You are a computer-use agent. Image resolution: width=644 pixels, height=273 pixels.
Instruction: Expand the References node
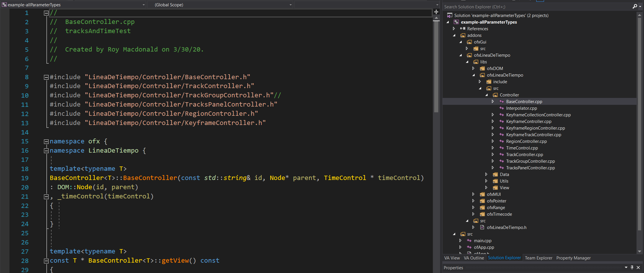pyautogui.click(x=454, y=29)
